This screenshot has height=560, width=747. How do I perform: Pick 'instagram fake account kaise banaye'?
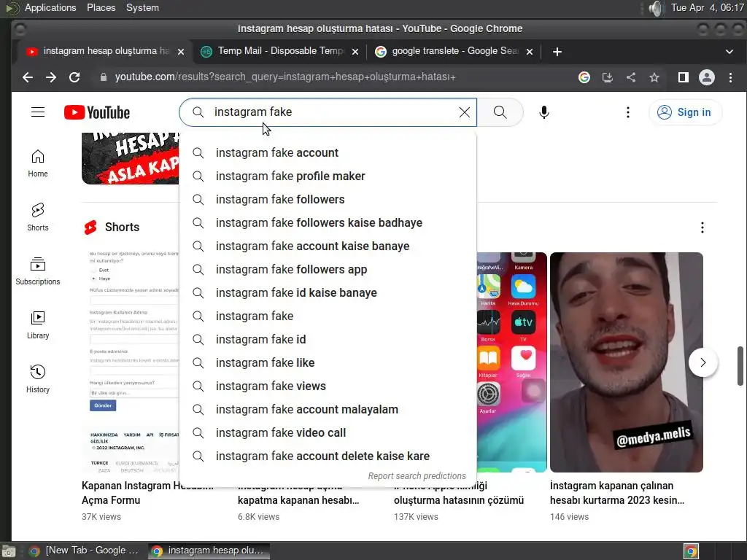click(328, 246)
